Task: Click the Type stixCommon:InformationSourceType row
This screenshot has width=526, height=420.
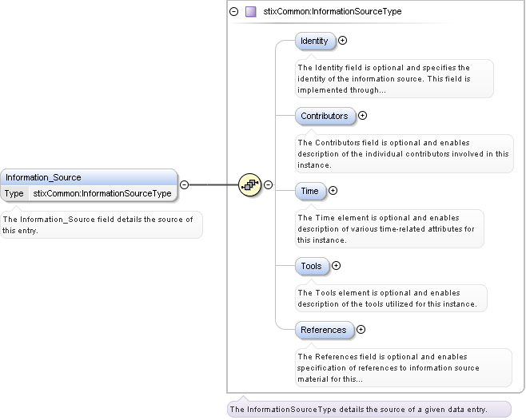Action: click(88, 193)
